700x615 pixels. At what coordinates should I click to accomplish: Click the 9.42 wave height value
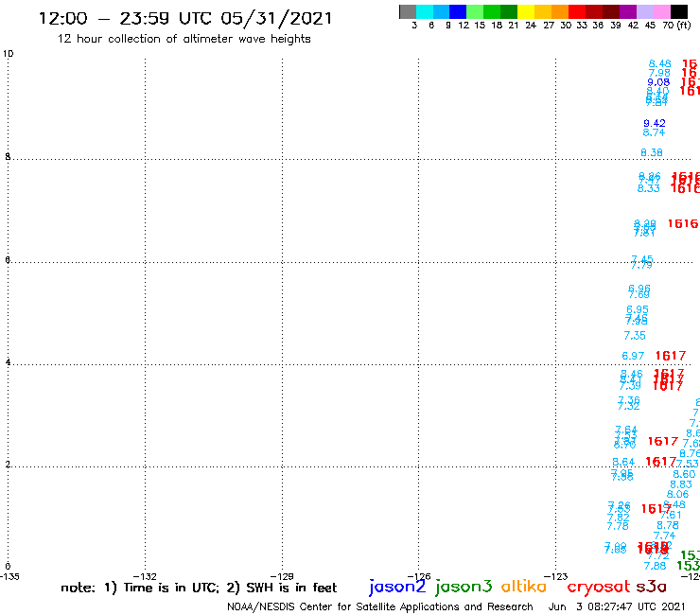tap(655, 123)
